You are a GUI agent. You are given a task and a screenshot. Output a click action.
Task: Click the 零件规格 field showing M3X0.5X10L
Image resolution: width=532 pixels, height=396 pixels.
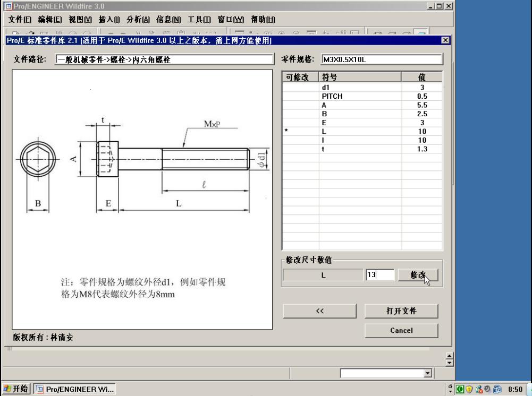(x=382, y=59)
